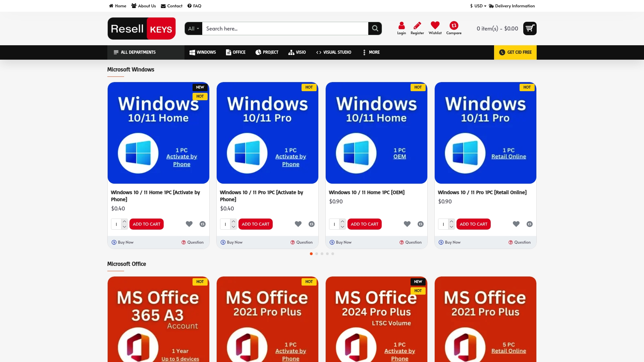Viewport: 644px width, 362px height.
Task: Open the Visual Studio menu item
Action: [334, 52]
